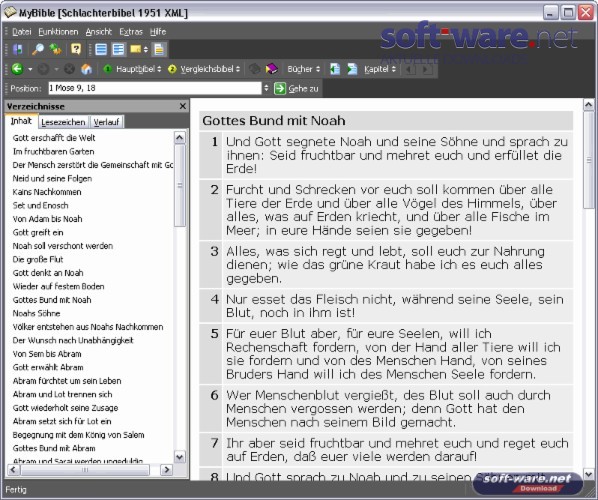Select 'Von Adam bis Noah' entry
Screen dimensions: 598x500
(x=47, y=219)
